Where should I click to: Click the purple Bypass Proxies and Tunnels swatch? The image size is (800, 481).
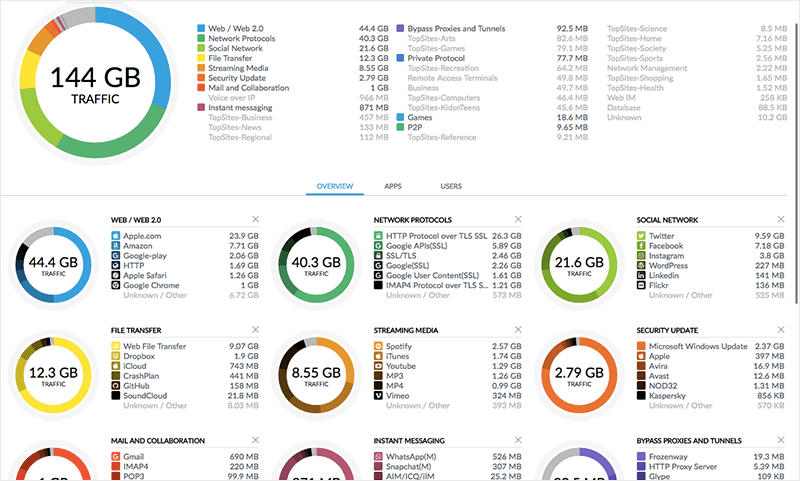coord(400,29)
